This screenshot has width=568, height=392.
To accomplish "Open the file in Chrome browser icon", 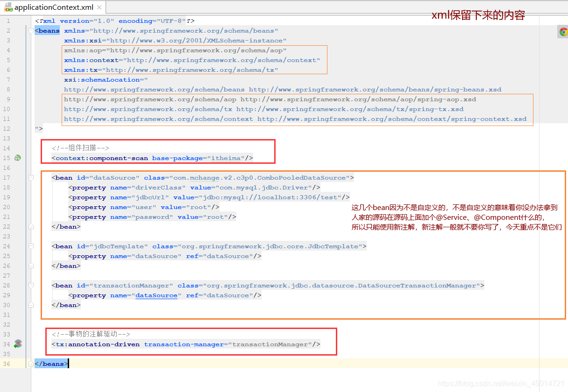I will point(563,32).
